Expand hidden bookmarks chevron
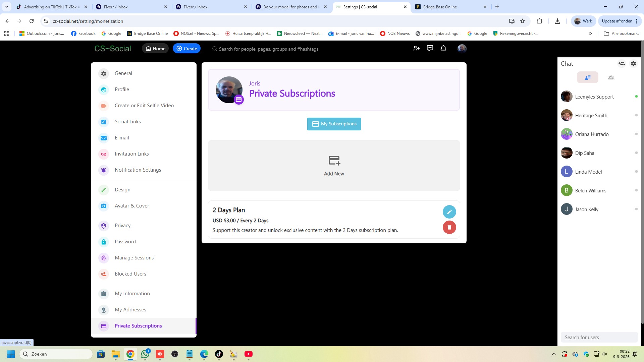Screen dimensions: 644x362 tap(590, 34)
